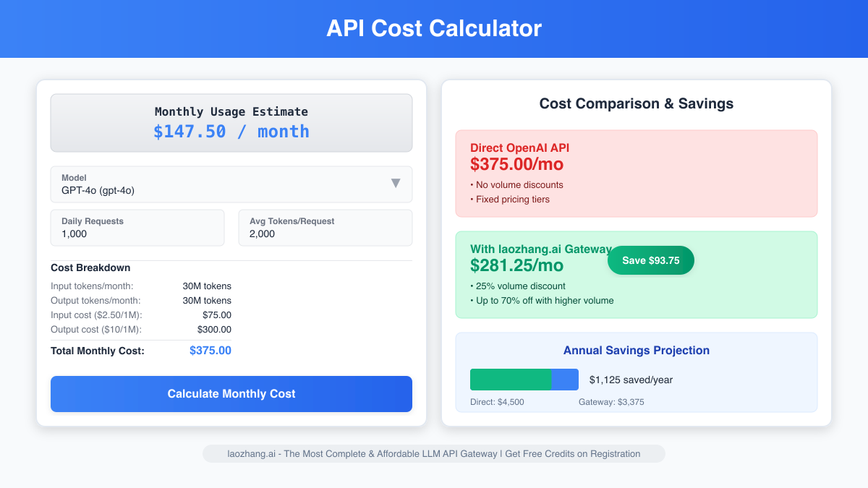Image resolution: width=868 pixels, height=488 pixels.
Task: Click the Model dropdown arrow
Action: (x=396, y=184)
